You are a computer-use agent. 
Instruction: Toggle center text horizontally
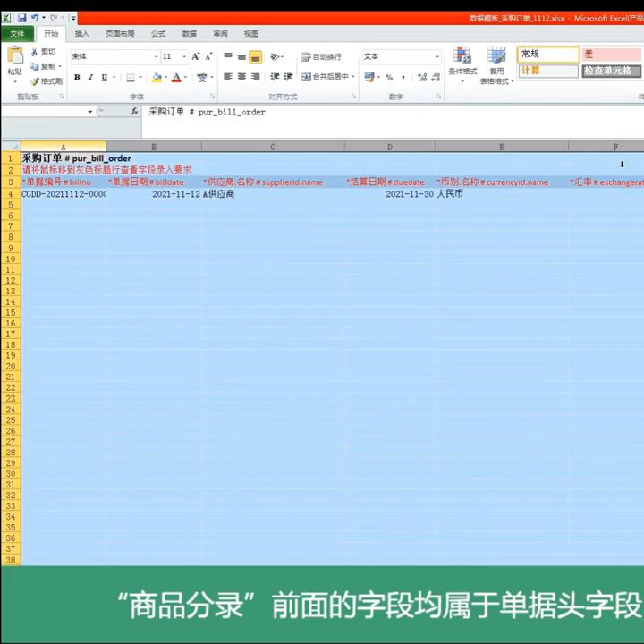(241, 76)
